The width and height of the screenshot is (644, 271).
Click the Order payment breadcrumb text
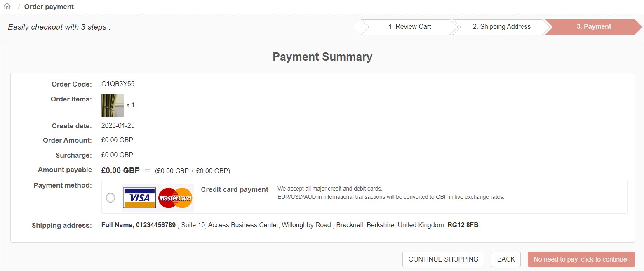[49, 7]
